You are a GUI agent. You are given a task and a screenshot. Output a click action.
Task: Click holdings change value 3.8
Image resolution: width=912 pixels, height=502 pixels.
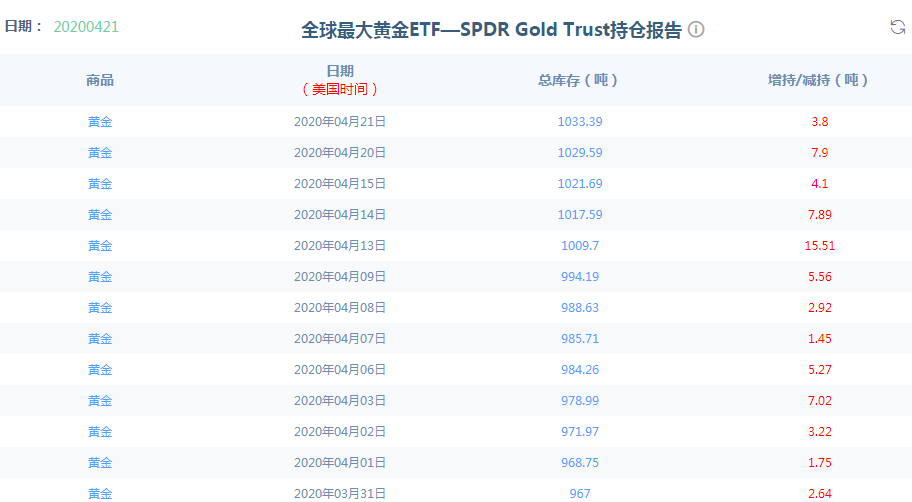820,122
